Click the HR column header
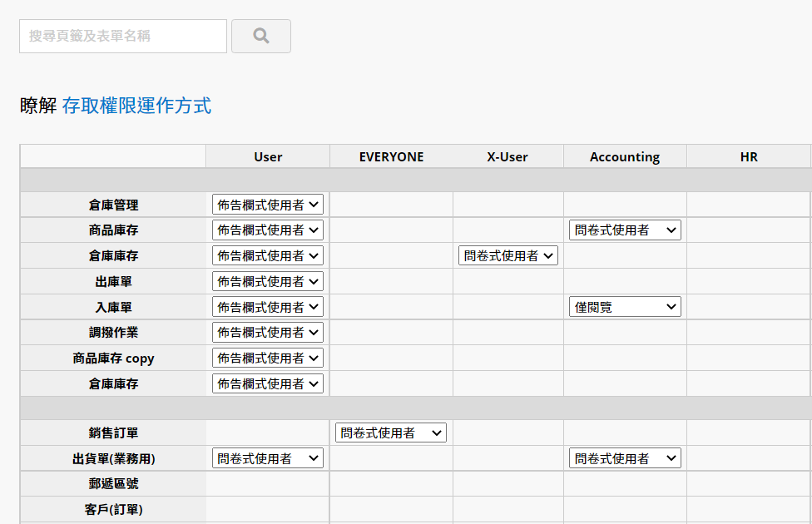The height and width of the screenshot is (524, 812). click(x=749, y=157)
